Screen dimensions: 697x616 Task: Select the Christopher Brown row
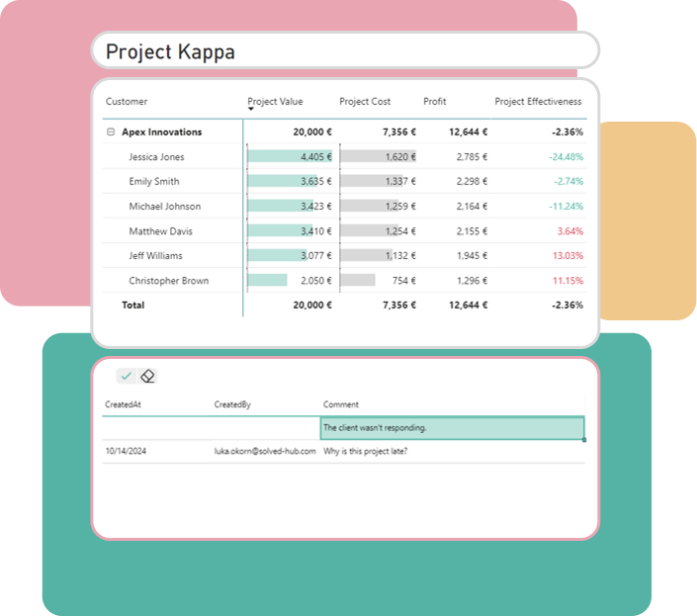(168, 281)
